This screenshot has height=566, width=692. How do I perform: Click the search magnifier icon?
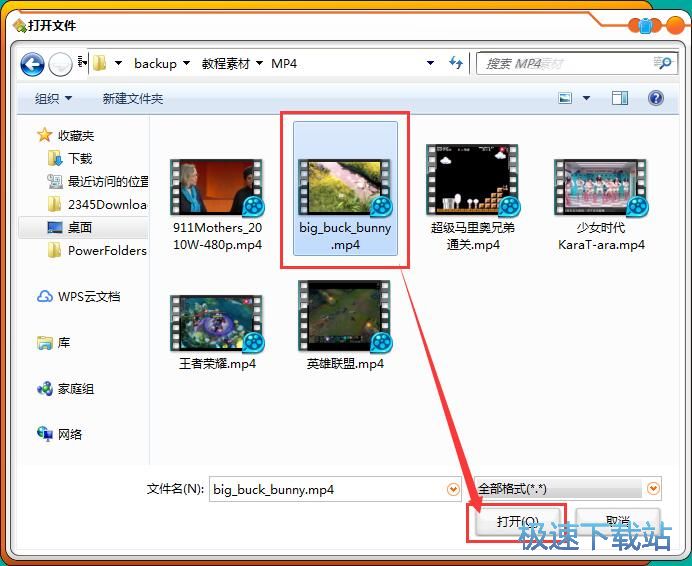tap(663, 63)
